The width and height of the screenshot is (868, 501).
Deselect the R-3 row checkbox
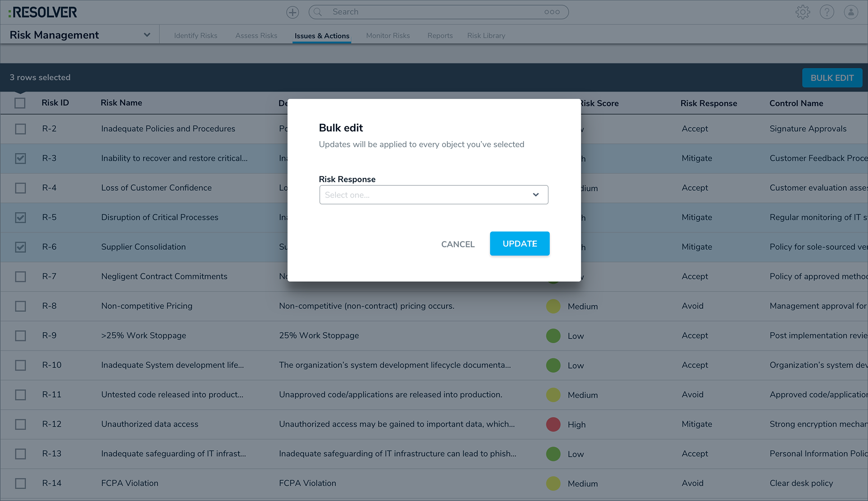coord(20,158)
